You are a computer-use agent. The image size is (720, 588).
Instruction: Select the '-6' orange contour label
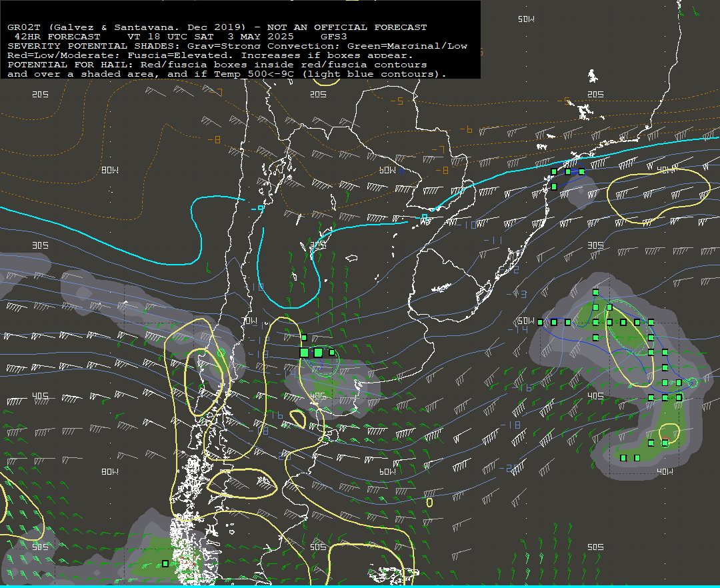point(466,130)
